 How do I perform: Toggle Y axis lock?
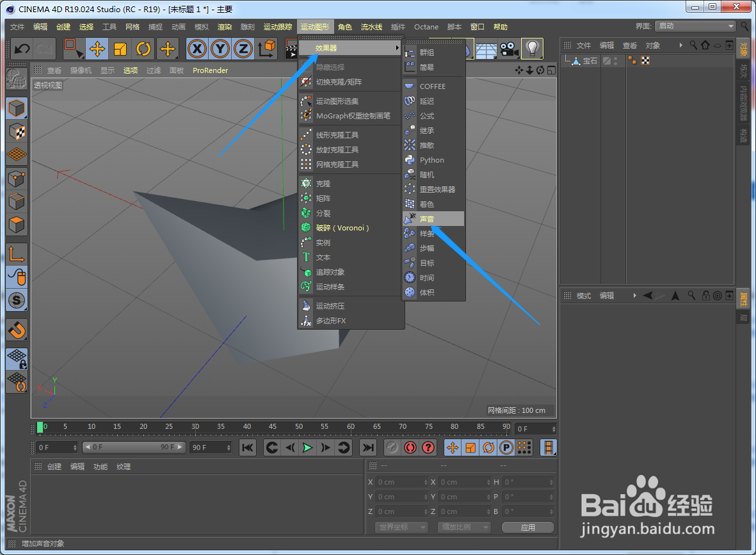(220, 49)
